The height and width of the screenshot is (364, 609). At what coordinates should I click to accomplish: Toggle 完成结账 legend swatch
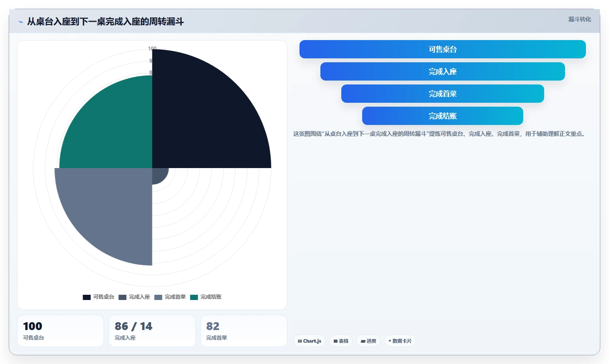(194, 297)
